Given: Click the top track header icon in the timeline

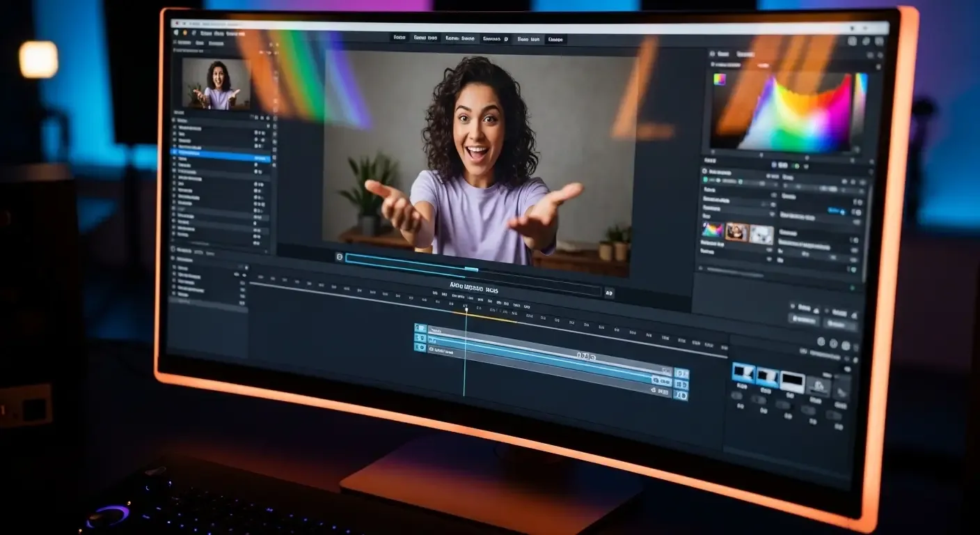Looking at the screenshot, I should (420, 328).
